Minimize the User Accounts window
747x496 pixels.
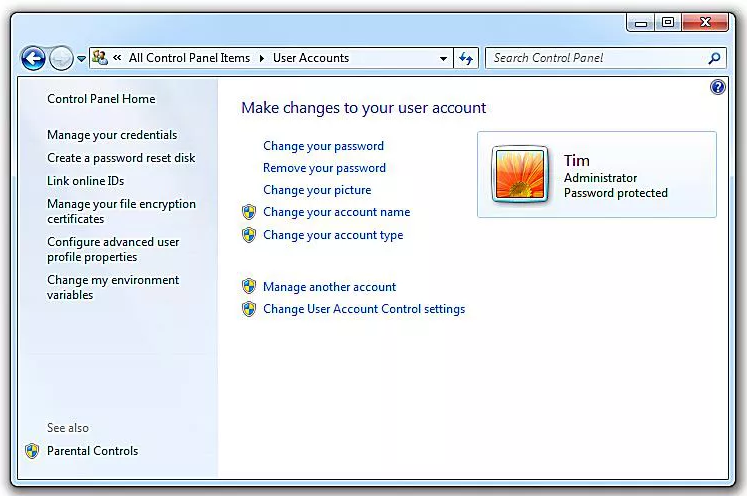640,23
